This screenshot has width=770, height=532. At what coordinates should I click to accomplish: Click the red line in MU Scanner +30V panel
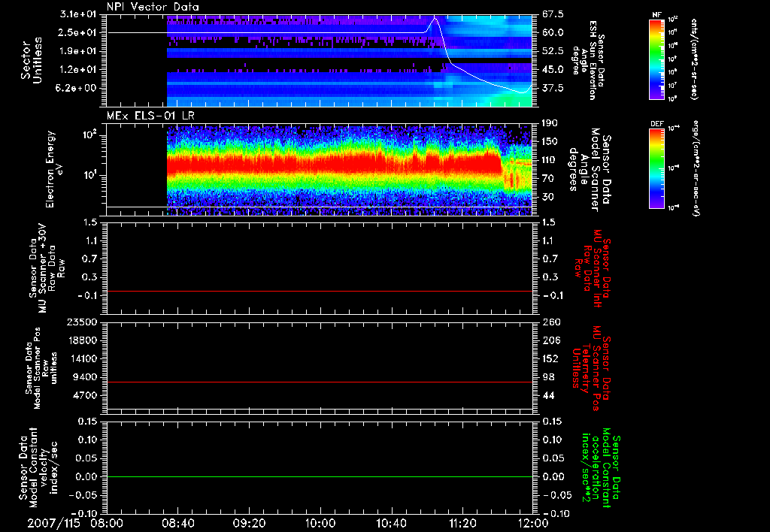click(320, 291)
